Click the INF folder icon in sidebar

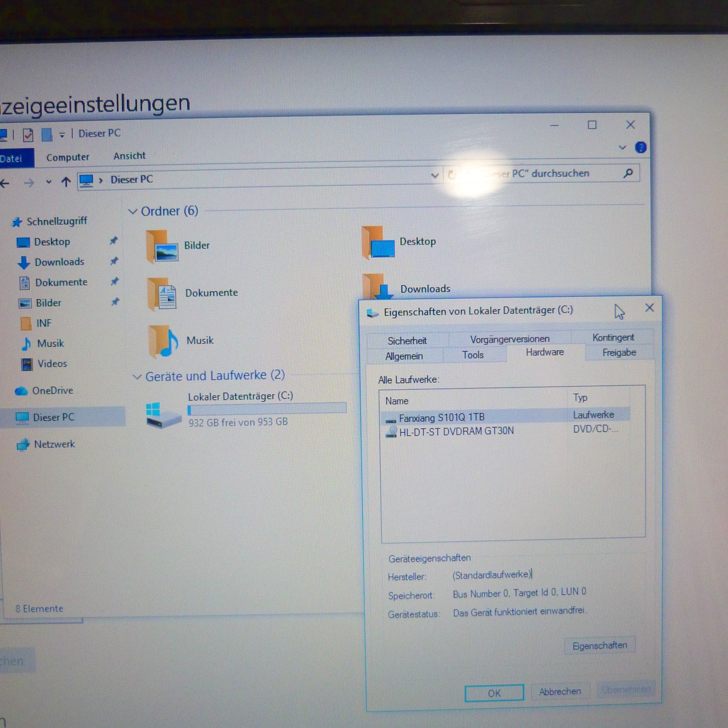(26, 324)
